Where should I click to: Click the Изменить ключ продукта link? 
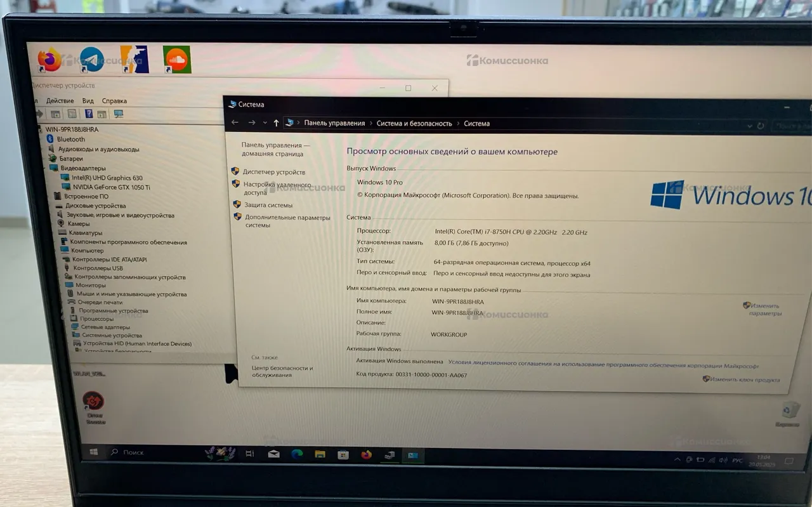(745, 379)
